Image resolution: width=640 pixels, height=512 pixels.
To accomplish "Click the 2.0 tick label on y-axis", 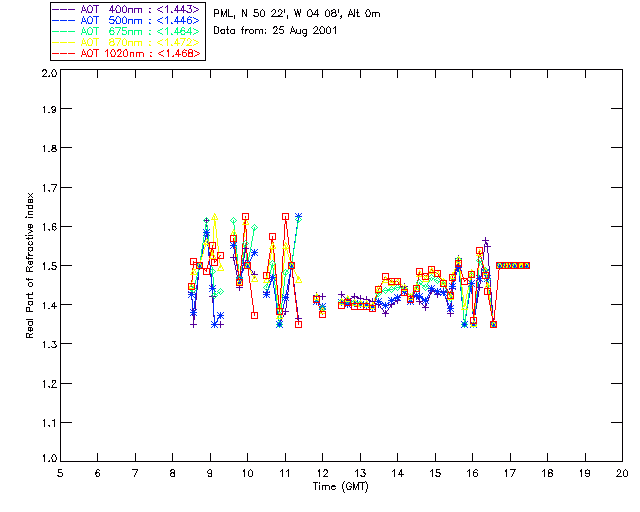I will coord(46,74).
